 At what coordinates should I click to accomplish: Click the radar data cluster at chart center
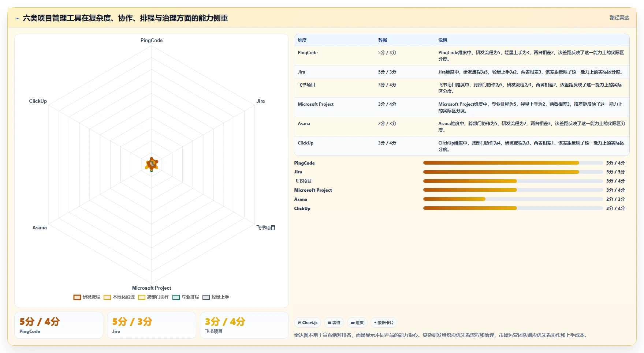pos(152,164)
